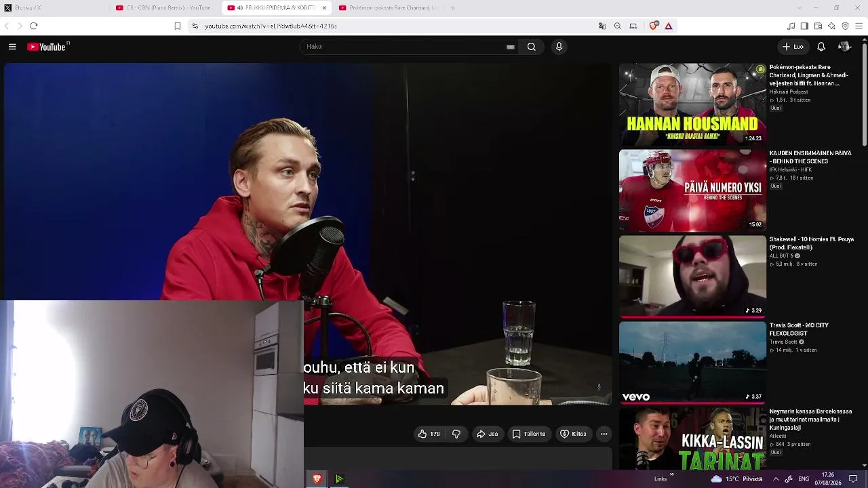Open the weather 15°C Pilvistä widget
The width and height of the screenshot is (868, 488).
pyautogui.click(x=736, y=479)
